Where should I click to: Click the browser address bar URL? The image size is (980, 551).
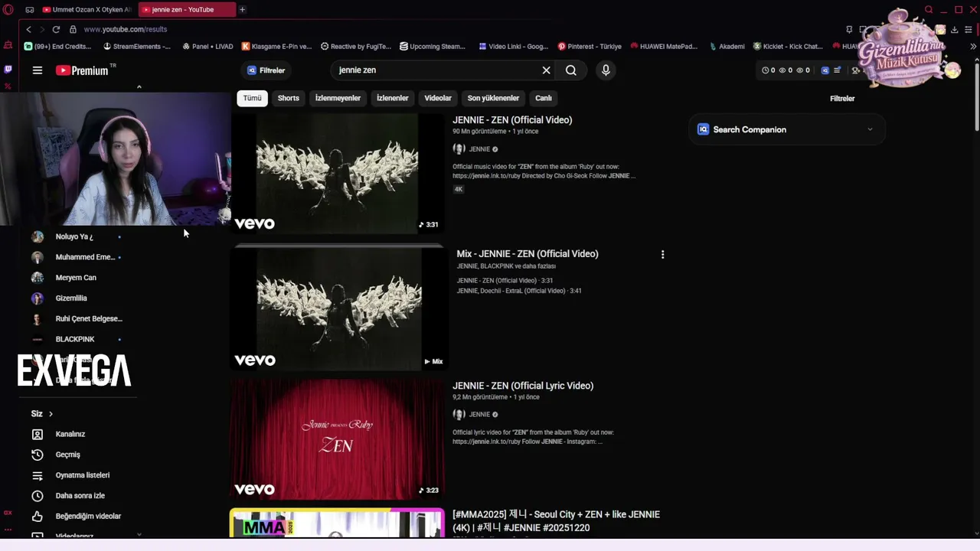126,29
